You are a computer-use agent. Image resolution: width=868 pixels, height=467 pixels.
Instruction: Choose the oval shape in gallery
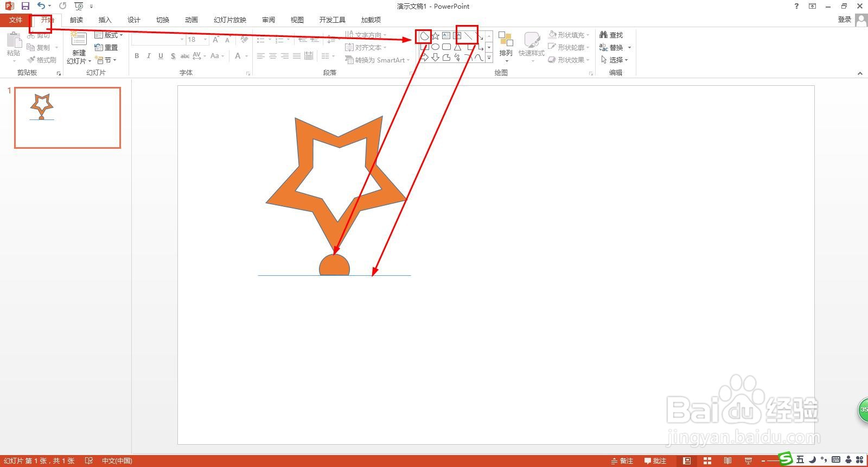(435, 47)
